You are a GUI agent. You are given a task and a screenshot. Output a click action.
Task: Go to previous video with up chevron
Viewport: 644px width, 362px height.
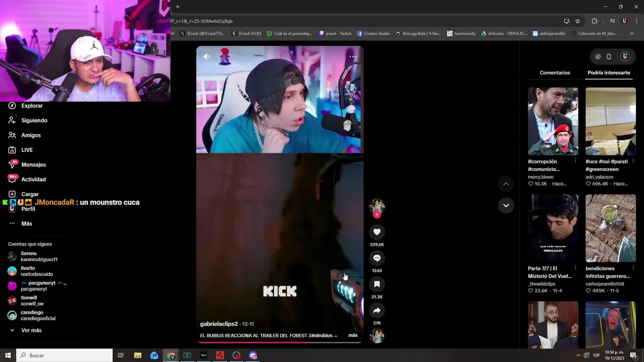coord(506,184)
